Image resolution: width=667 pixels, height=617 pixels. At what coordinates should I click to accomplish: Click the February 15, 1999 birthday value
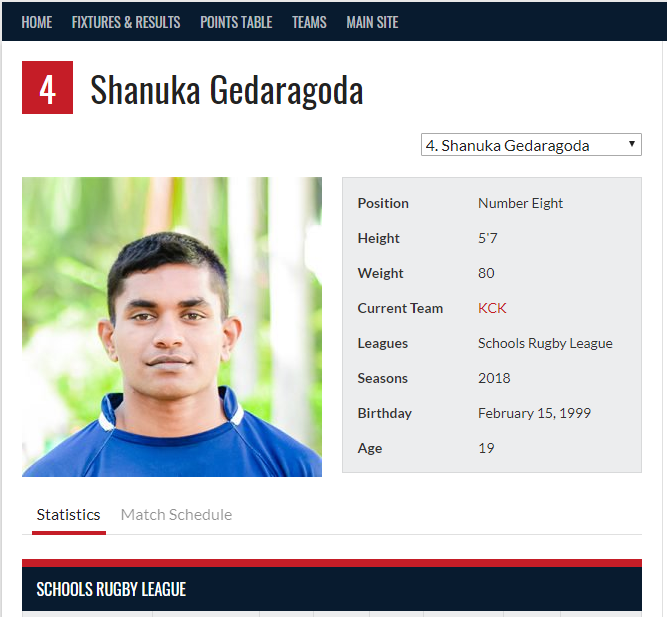534,413
